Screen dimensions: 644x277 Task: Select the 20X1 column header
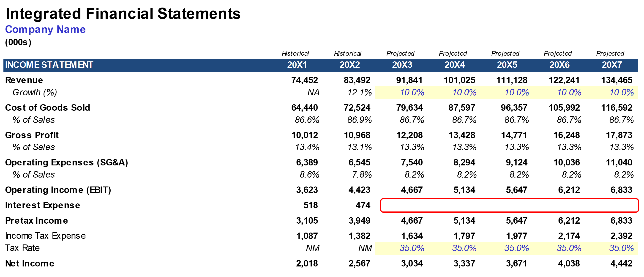pos(297,65)
